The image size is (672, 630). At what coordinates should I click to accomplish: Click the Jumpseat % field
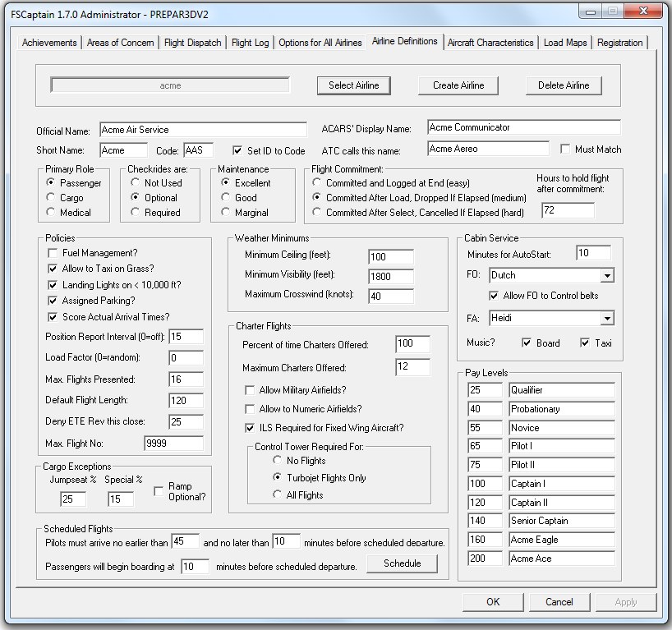(x=73, y=499)
